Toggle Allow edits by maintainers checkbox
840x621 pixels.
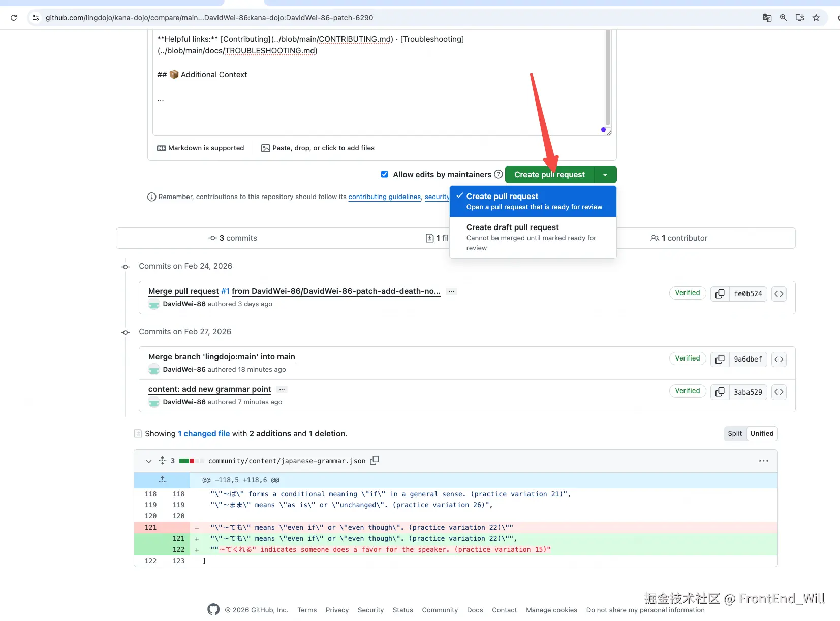(x=385, y=174)
